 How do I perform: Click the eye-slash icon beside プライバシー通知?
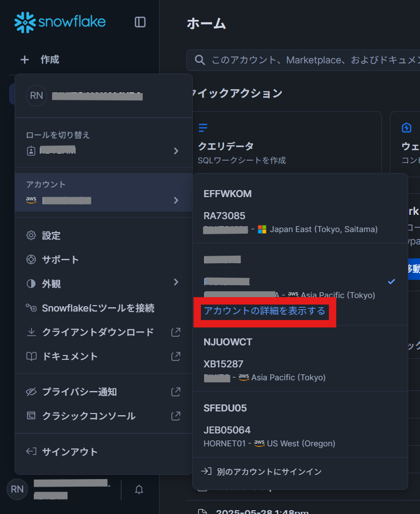tap(31, 392)
